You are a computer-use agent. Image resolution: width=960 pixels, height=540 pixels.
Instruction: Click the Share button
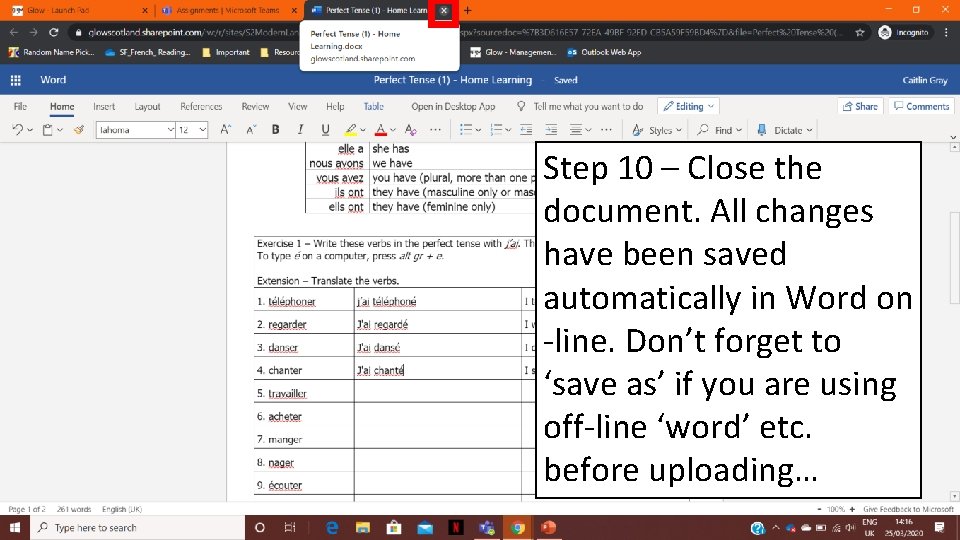click(x=860, y=107)
